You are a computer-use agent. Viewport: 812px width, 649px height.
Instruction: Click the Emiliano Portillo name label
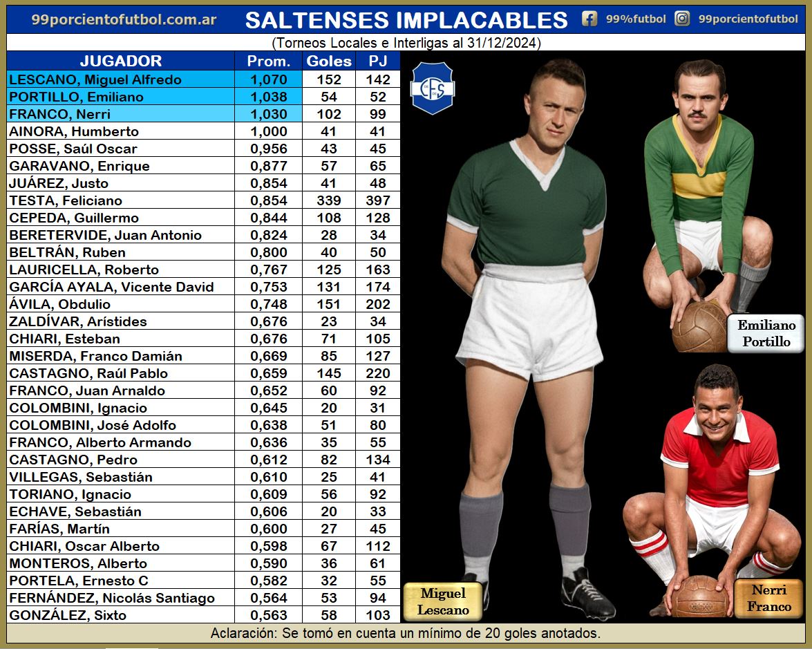coord(766,333)
